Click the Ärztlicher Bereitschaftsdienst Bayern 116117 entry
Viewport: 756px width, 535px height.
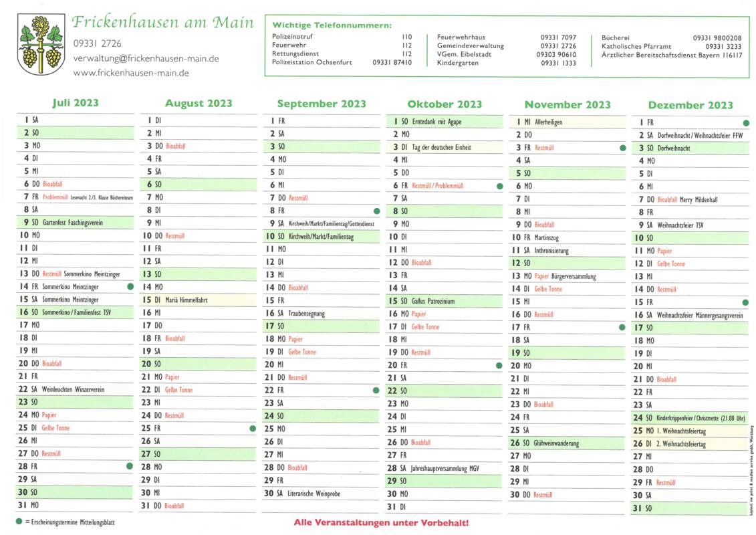click(x=672, y=55)
